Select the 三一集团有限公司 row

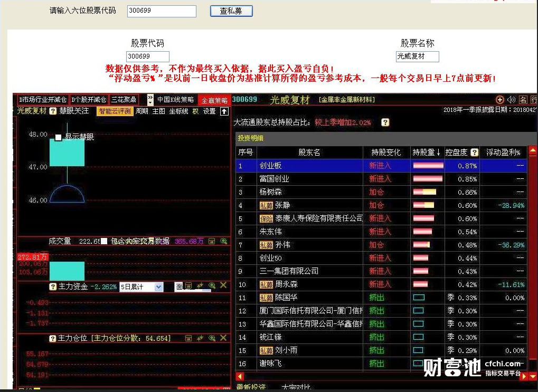point(381,271)
